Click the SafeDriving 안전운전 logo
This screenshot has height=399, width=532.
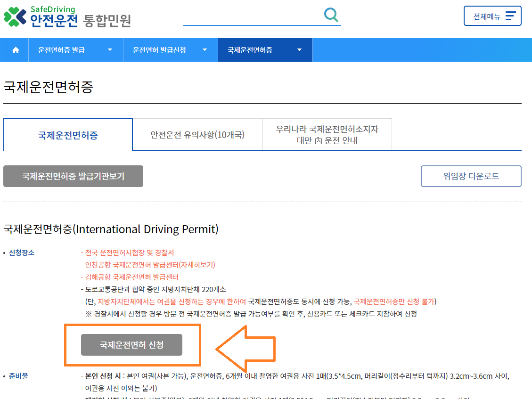click(66, 16)
